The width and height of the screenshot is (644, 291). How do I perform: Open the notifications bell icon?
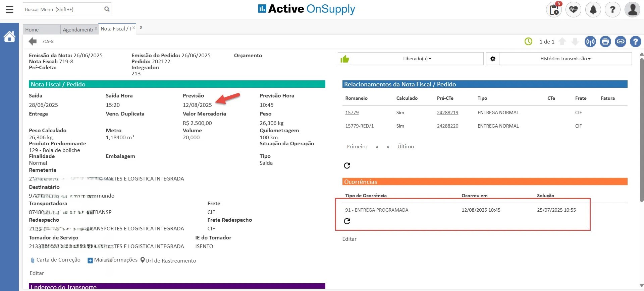click(593, 9)
